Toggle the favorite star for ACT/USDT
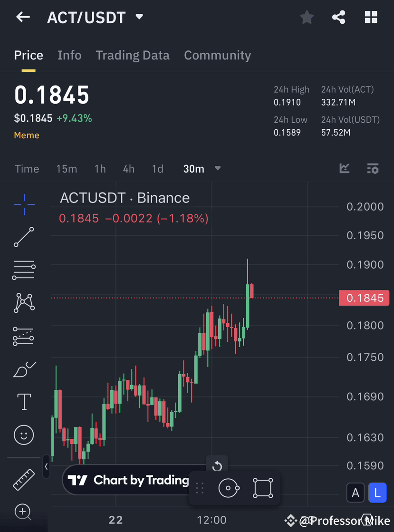The height and width of the screenshot is (532, 394). pos(307,17)
